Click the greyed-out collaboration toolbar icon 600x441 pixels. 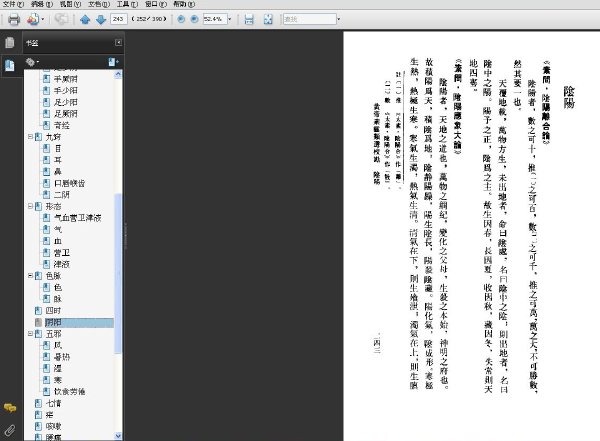tap(61, 19)
